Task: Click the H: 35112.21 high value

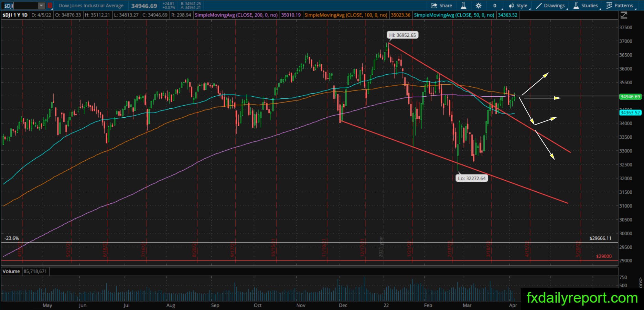Action: (97, 15)
